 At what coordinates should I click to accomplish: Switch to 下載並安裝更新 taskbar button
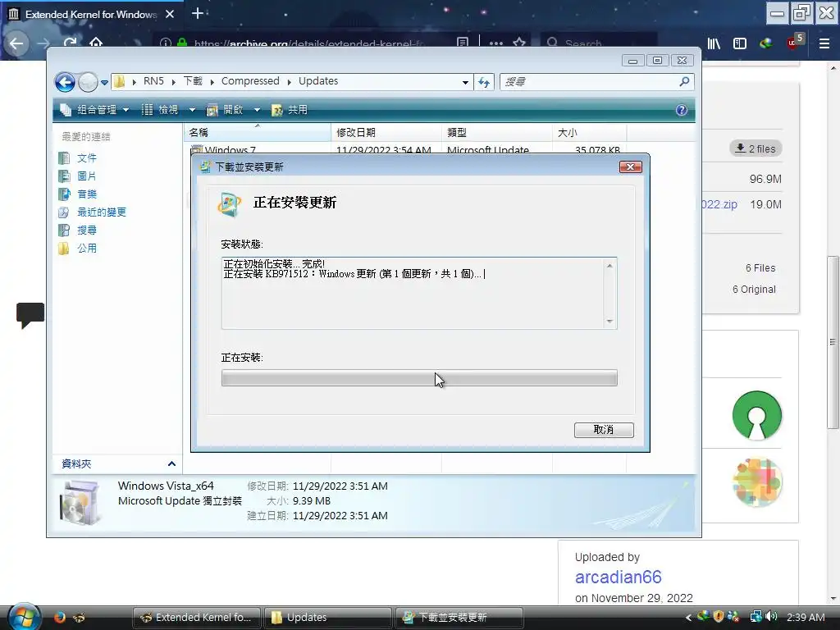click(x=459, y=617)
